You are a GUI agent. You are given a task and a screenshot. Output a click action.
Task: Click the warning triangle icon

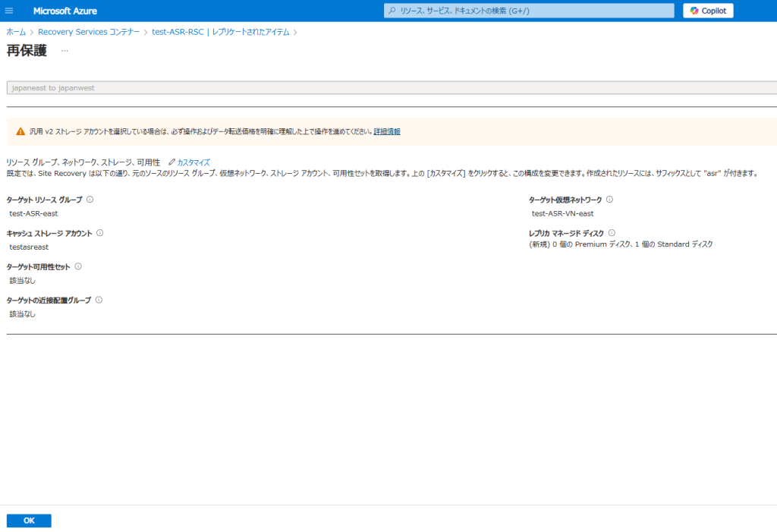(20, 131)
